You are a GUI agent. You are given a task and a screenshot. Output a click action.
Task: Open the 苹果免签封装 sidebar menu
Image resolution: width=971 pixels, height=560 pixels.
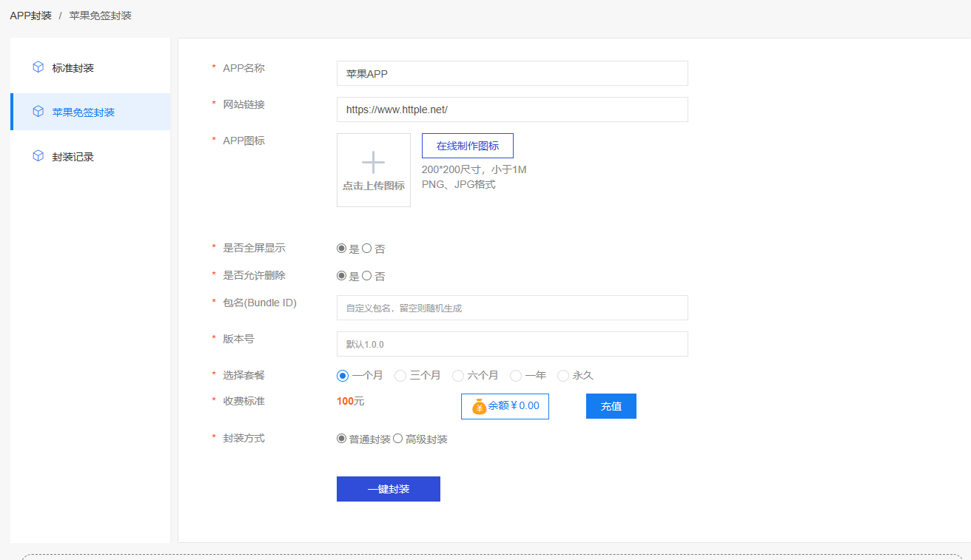90,112
